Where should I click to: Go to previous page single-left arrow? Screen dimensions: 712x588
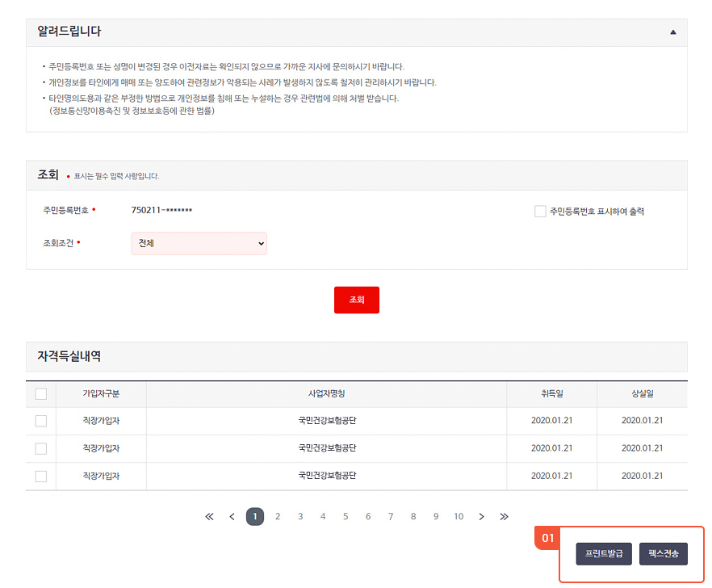click(x=232, y=517)
